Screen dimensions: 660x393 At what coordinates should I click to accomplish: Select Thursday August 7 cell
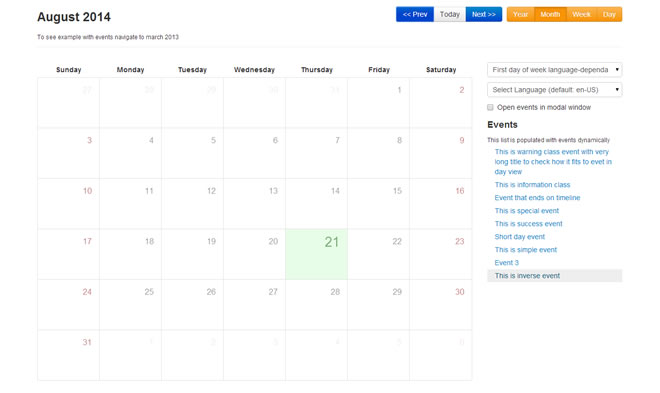coord(317,153)
